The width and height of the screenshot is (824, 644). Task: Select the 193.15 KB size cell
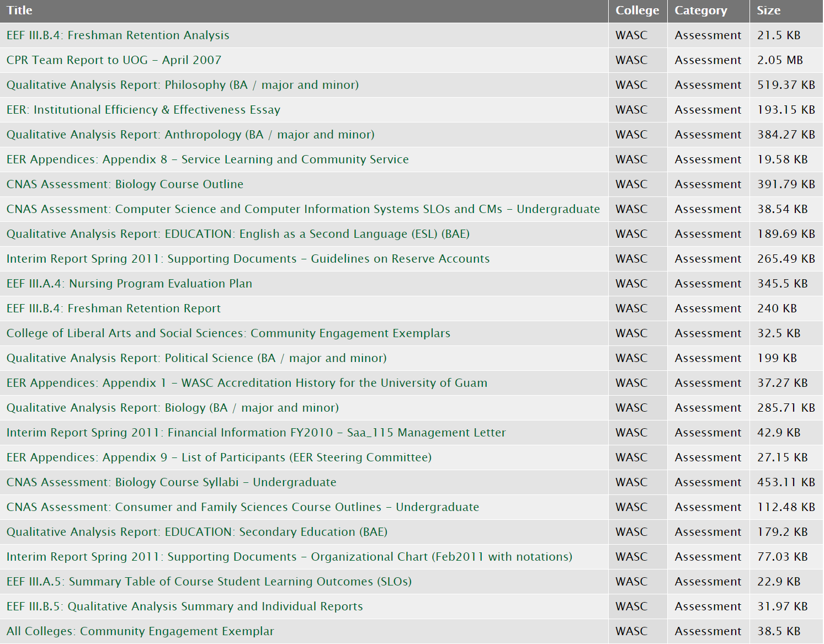pyautogui.click(x=786, y=110)
